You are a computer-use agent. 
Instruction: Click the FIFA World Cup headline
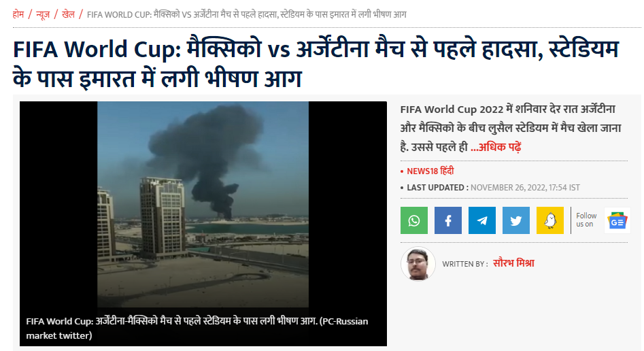[316, 63]
